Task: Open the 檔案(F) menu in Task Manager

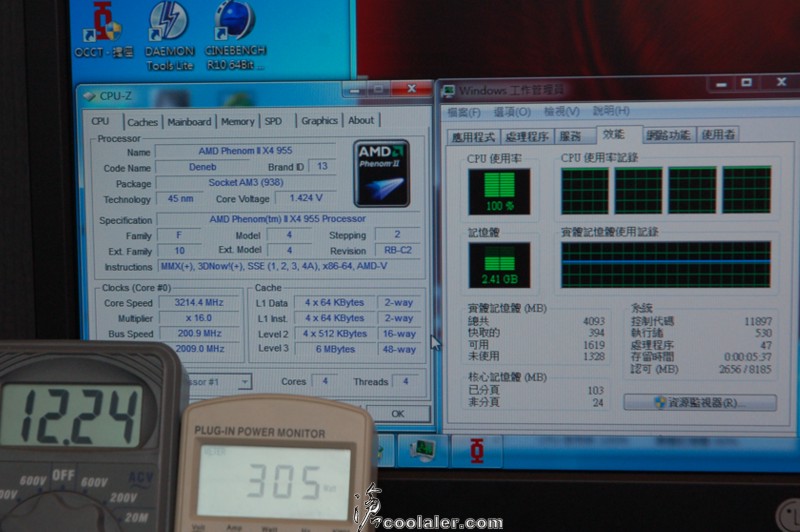Action: click(464, 112)
